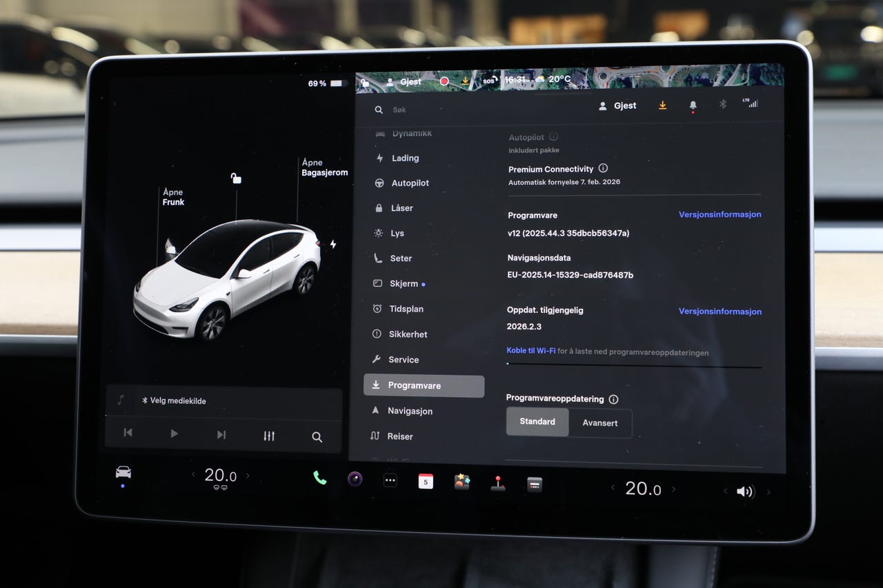The image size is (883, 588).
Task: Decrease volume with the chevron left of speaker
Action: [x=725, y=491]
